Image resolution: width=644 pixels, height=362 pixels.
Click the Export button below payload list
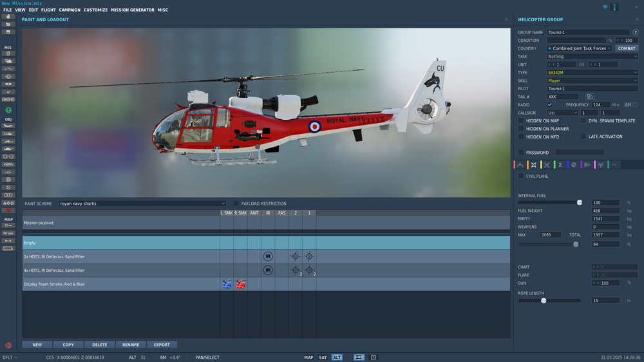(162, 345)
